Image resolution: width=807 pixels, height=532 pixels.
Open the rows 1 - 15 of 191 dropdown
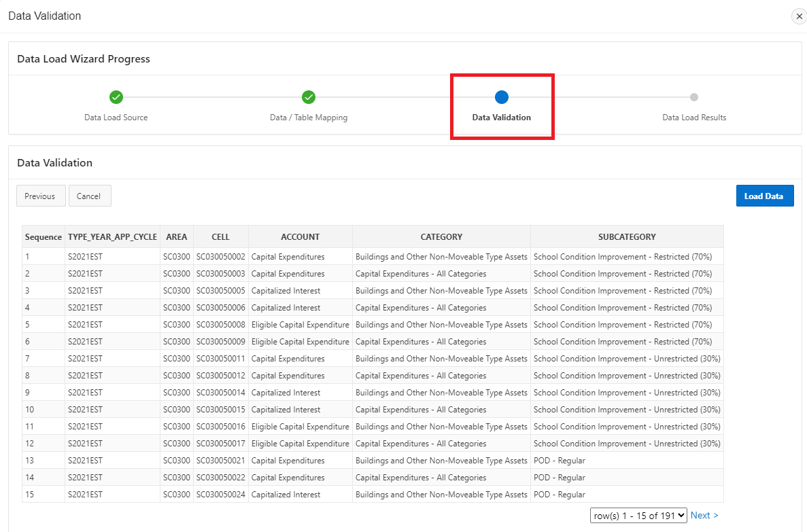638,516
